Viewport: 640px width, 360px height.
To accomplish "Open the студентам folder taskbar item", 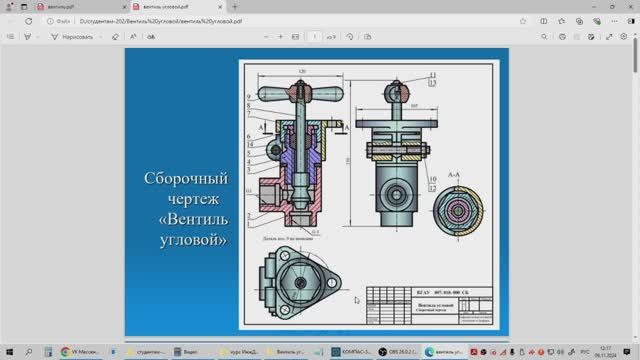I will pyautogui.click(x=146, y=351).
